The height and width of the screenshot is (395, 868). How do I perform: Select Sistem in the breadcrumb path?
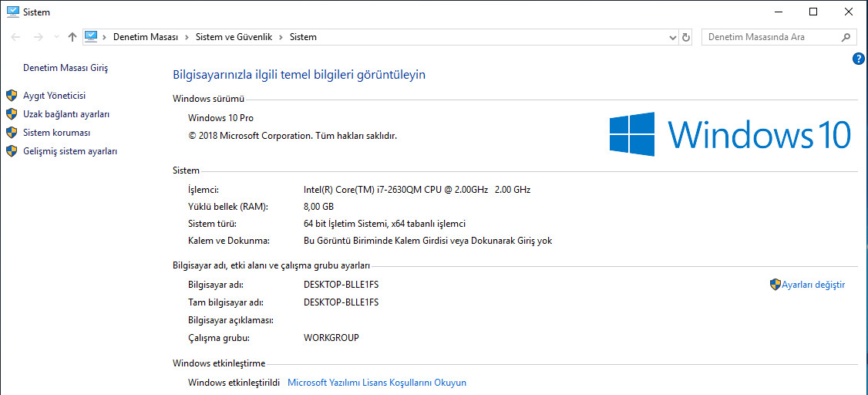tap(304, 37)
